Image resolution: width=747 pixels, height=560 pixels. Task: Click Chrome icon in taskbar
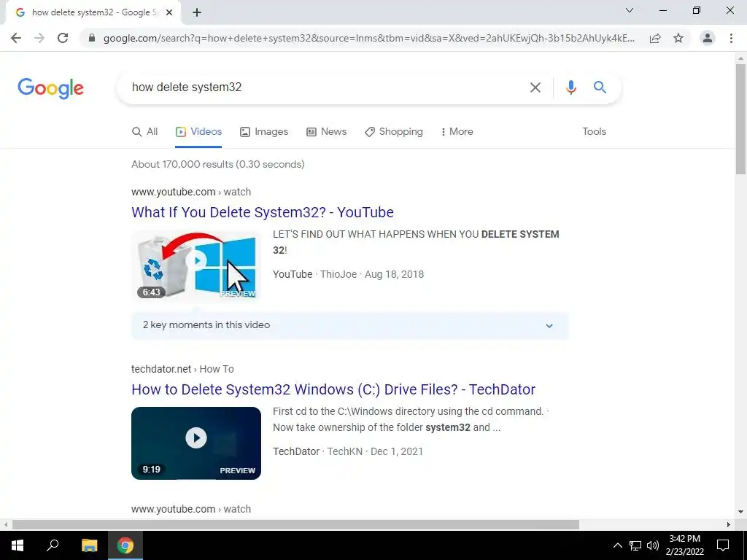point(125,545)
